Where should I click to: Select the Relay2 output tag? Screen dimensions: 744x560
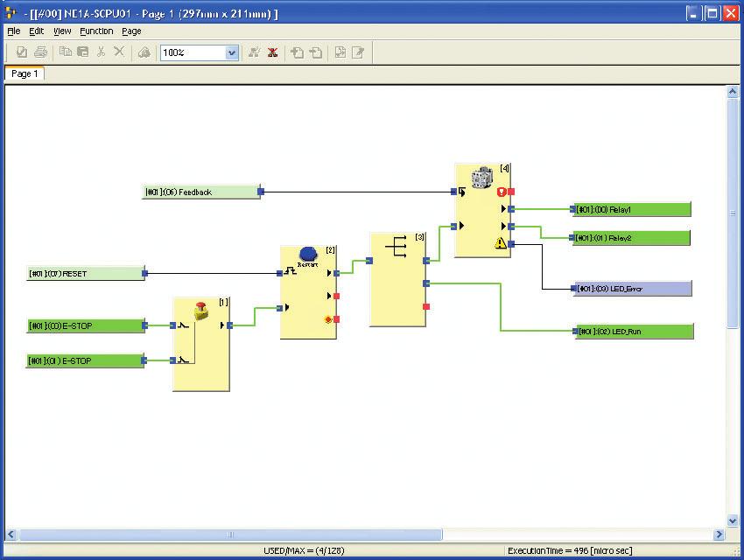pyautogui.click(x=631, y=237)
